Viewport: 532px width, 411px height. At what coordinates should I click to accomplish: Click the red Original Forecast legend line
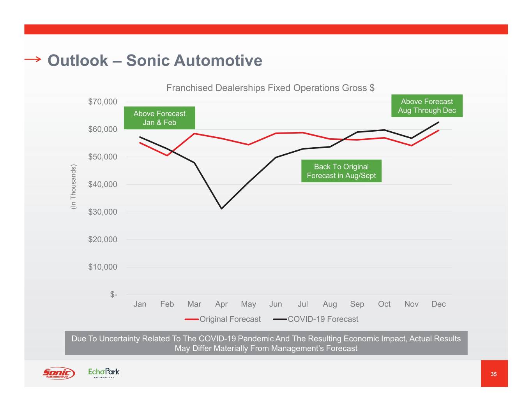click(x=192, y=319)
